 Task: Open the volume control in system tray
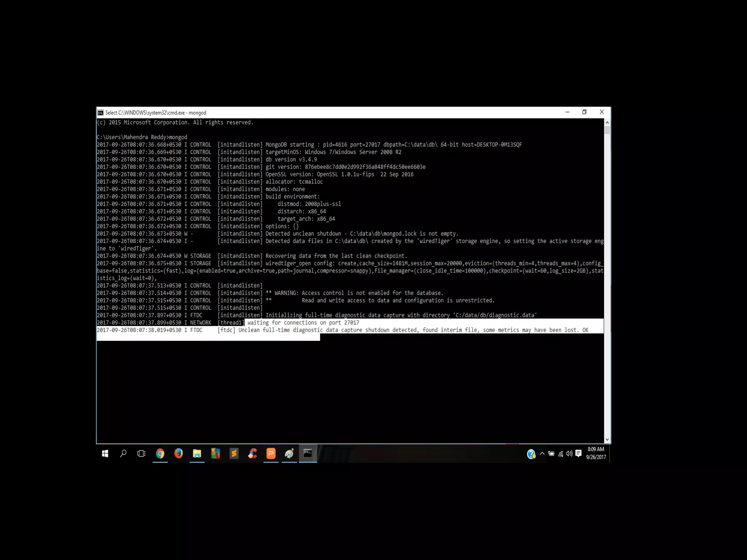pos(569,454)
